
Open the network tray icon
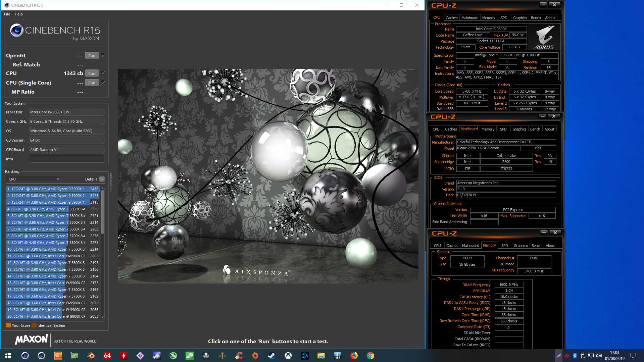pos(591,356)
